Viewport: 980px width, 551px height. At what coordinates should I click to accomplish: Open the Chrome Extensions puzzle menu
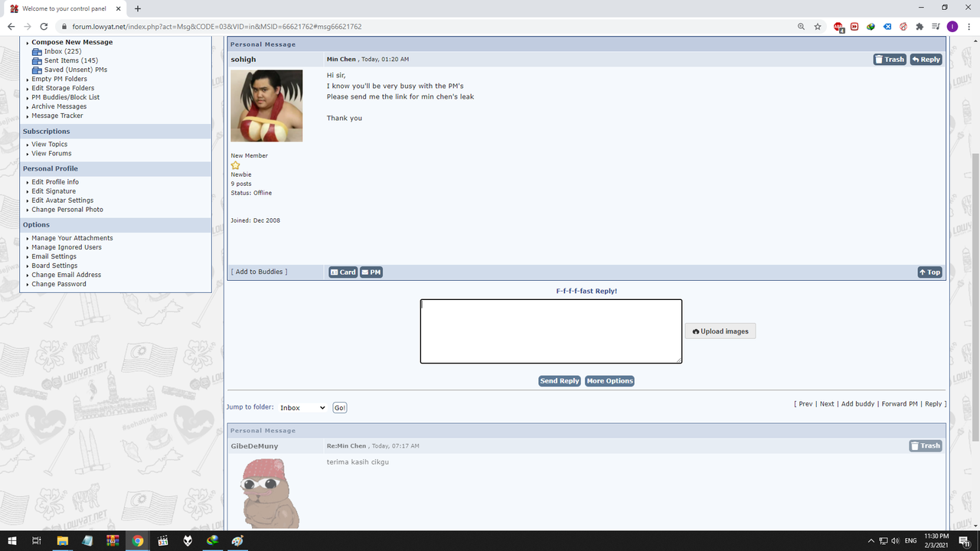point(920,27)
